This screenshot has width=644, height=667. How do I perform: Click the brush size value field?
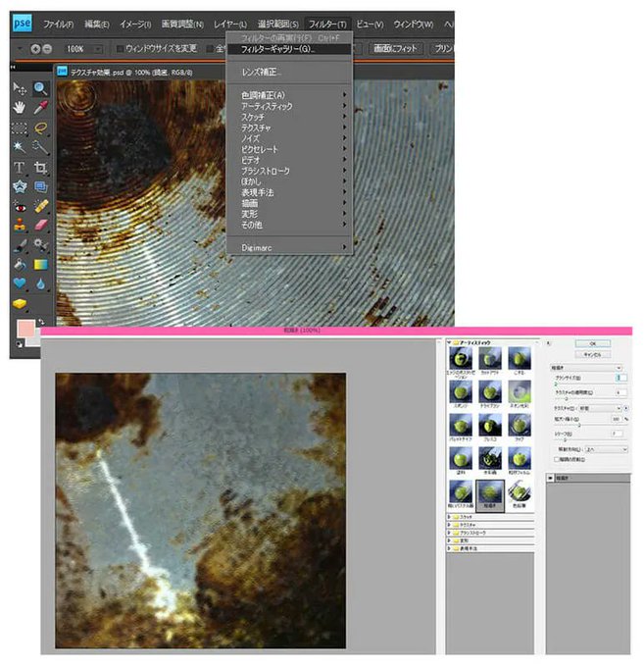coord(621,378)
